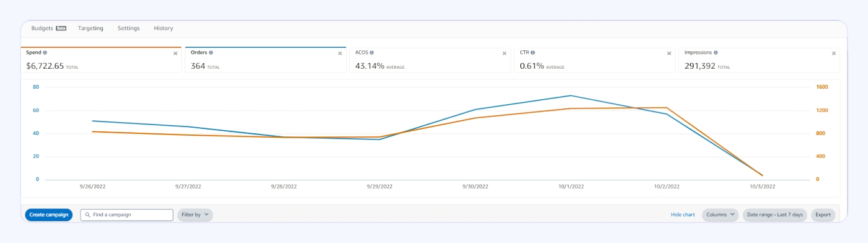Click the CTR info icon
The width and height of the screenshot is (868, 243).
tap(533, 53)
